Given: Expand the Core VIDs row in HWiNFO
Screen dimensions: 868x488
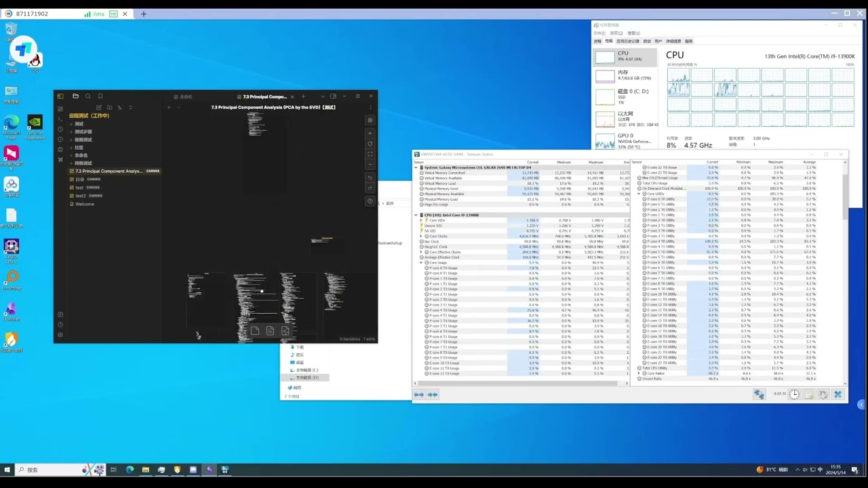Looking at the screenshot, I should click(x=421, y=220).
